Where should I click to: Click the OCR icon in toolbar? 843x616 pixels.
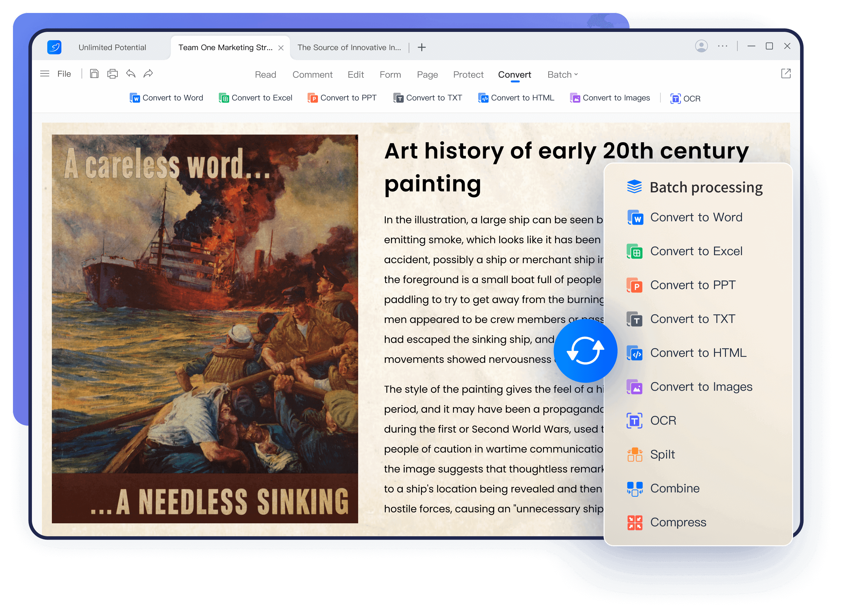(x=675, y=97)
